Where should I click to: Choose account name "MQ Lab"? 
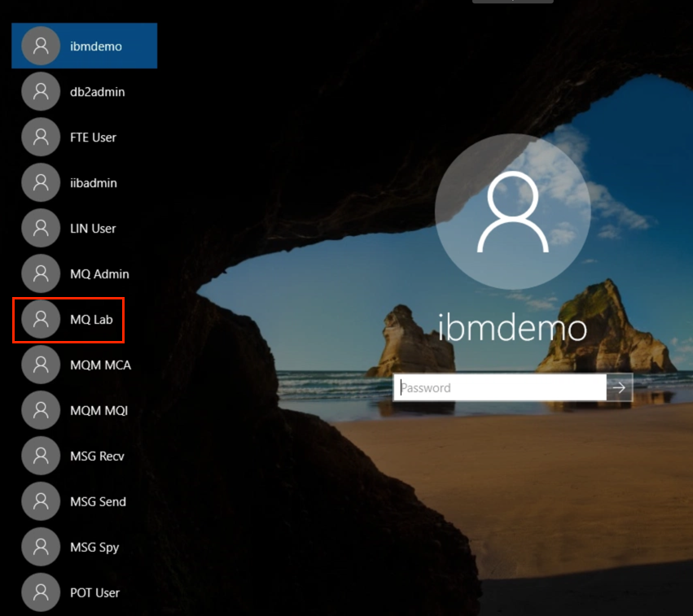tap(91, 319)
